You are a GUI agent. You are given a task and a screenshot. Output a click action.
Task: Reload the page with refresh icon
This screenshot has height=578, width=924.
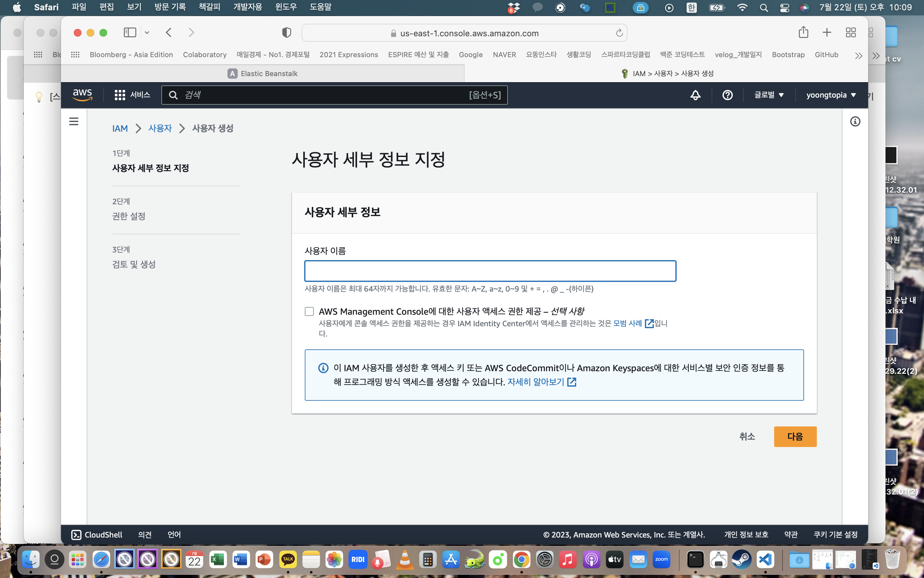tap(619, 33)
